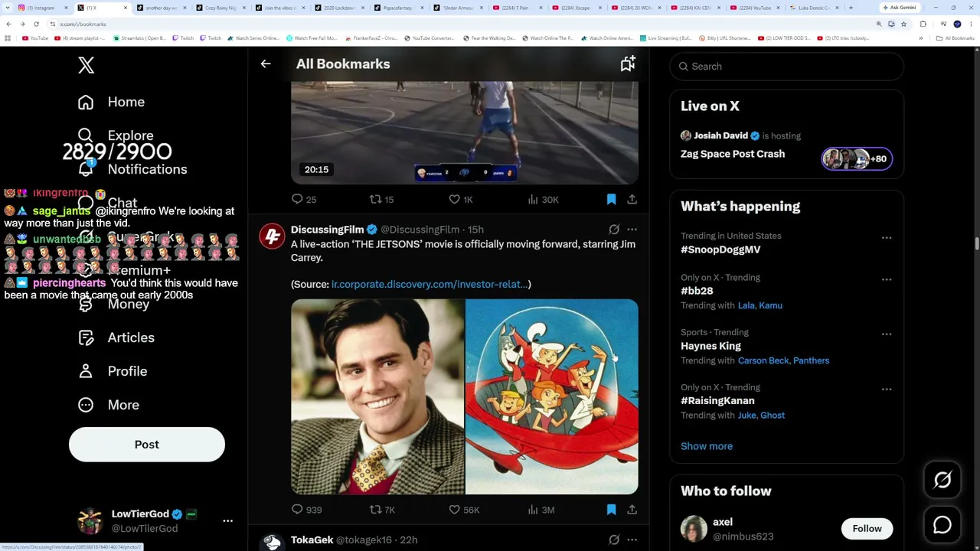Go back from All Bookmarks

(x=266, y=64)
